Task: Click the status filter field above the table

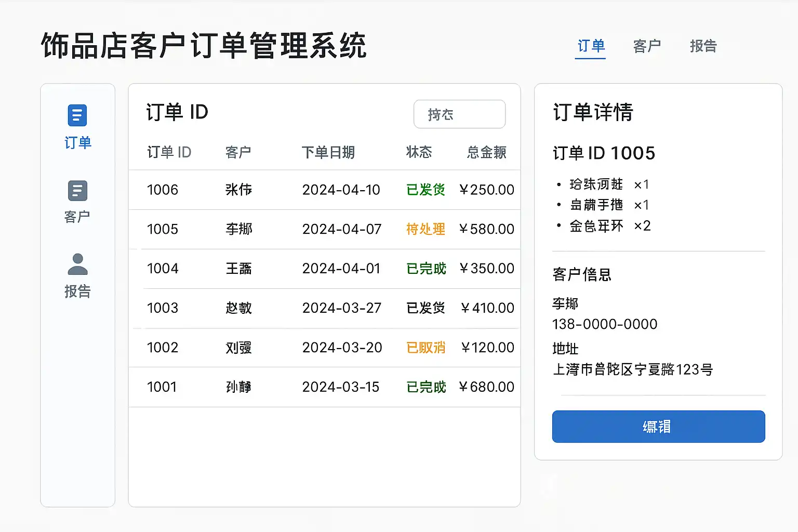Action: coord(459,114)
